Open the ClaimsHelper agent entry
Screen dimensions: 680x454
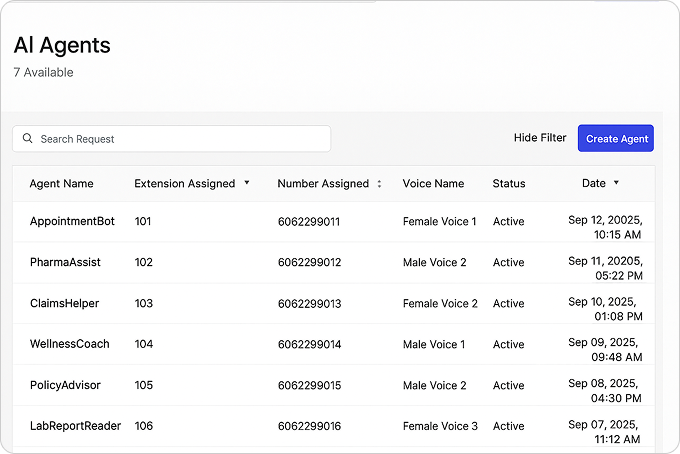tap(64, 303)
